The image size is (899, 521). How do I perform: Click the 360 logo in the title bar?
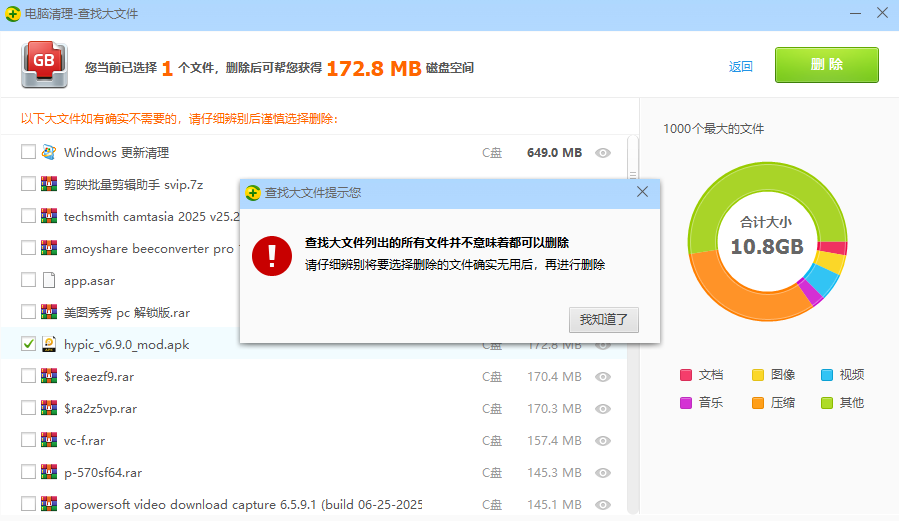(x=13, y=13)
